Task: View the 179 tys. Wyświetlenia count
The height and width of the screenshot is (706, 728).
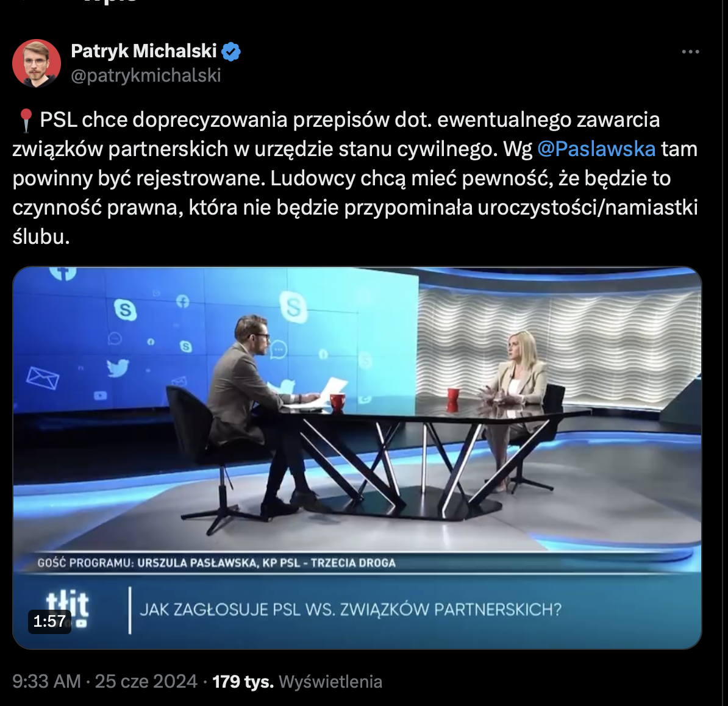Action: 297,682
